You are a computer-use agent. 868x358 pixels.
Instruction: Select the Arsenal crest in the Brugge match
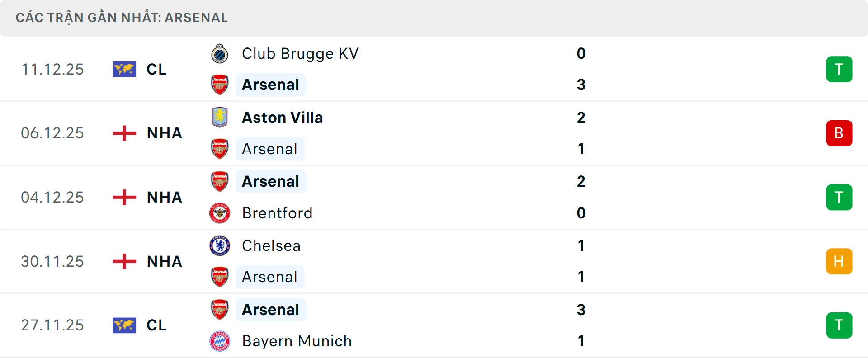[x=220, y=85]
